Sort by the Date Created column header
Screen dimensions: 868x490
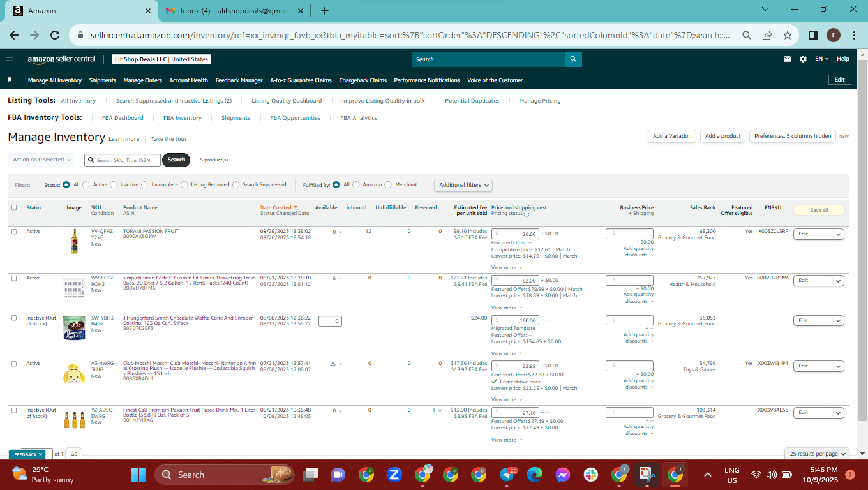click(279, 207)
